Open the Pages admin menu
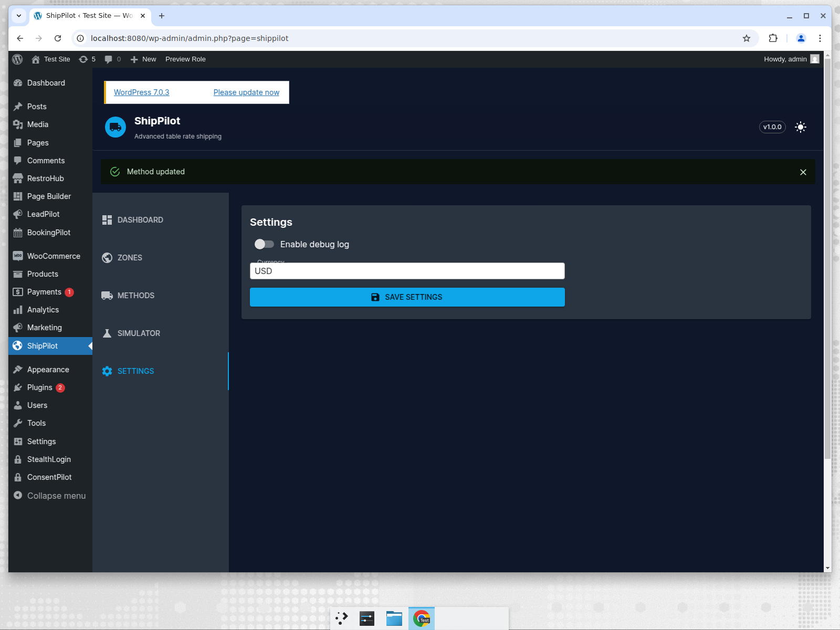The height and width of the screenshot is (630, 840). [50, 143]
